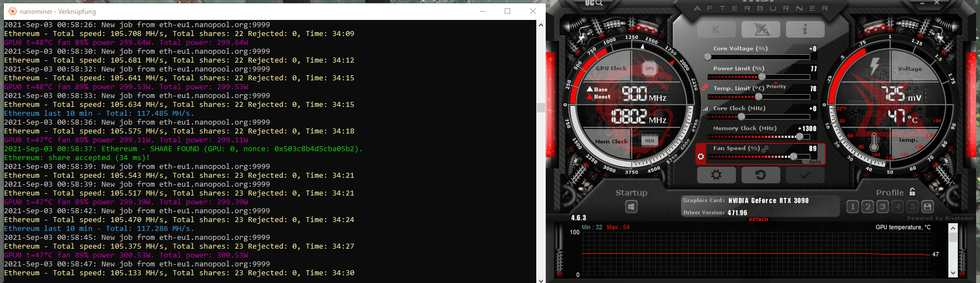Select profile slot 3

point(883,207)
